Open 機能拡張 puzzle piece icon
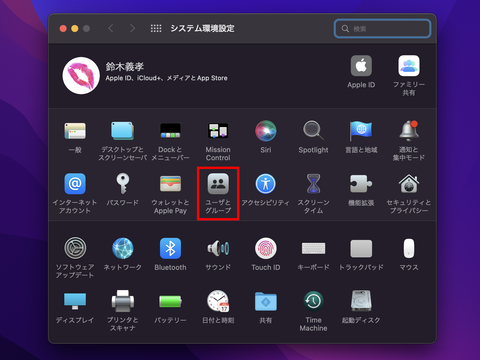The image size is (480, 360). point(361,184)
